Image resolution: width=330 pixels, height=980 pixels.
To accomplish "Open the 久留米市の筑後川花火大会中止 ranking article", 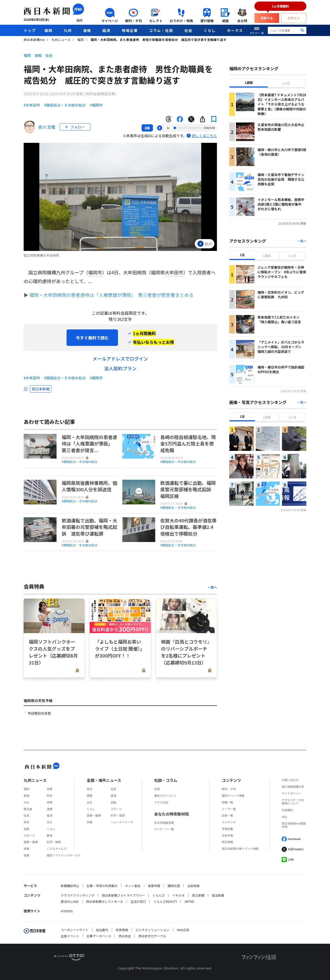I will [281, 127].
